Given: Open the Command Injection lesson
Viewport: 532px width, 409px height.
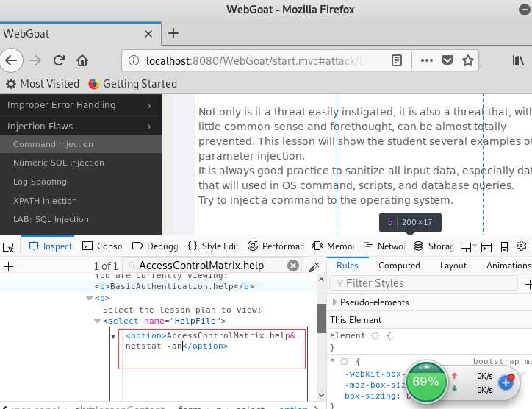Looking at the screenshot, I should click(x=53, y=144).
